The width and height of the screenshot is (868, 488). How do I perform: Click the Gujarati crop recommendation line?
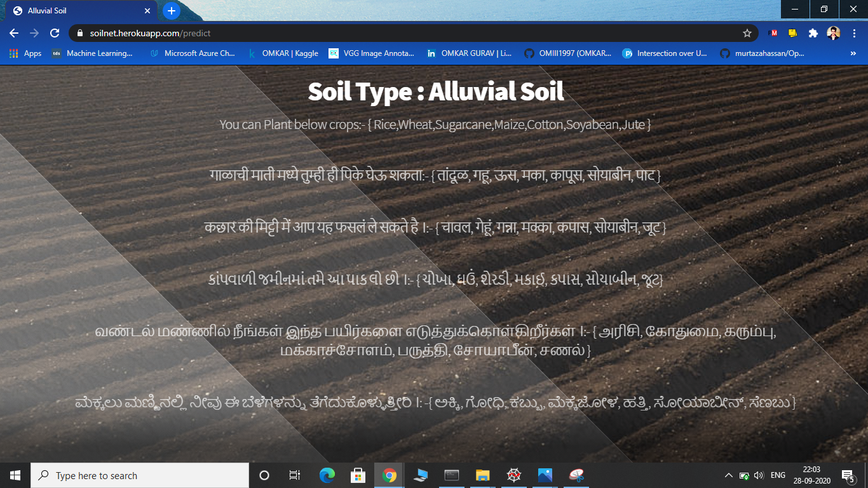pyautogui.click(x=435, y=279)
